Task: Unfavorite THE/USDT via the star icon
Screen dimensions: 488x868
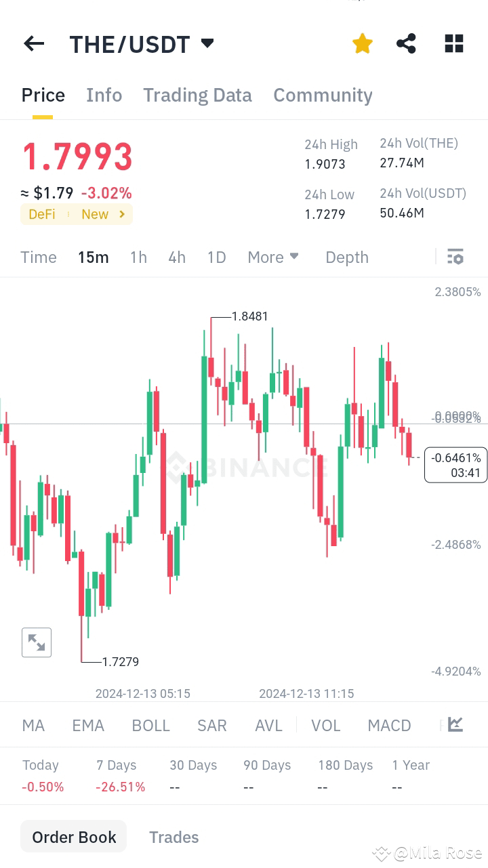Action: coord(362,43)
